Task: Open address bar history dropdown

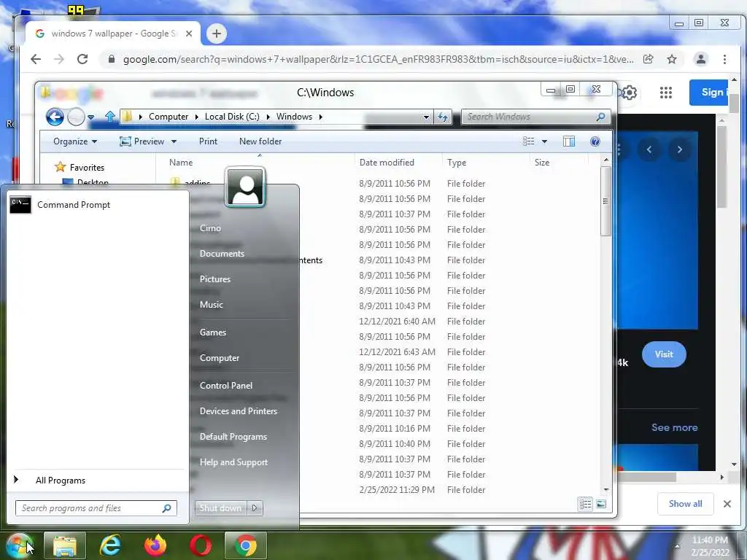Action: pos(426,117)
